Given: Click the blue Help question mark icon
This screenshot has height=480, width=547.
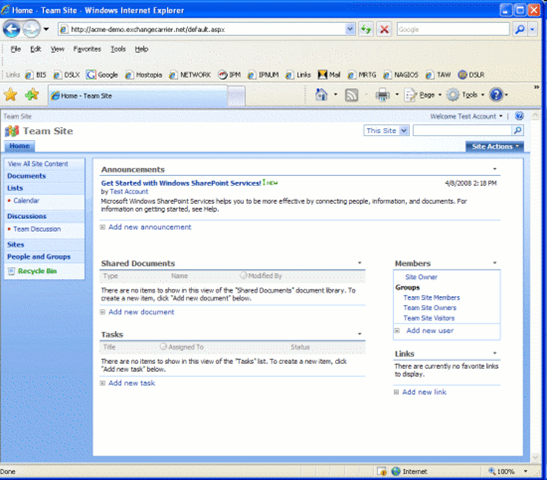Looking at the screenshot, I should click(x=496, y=95).
